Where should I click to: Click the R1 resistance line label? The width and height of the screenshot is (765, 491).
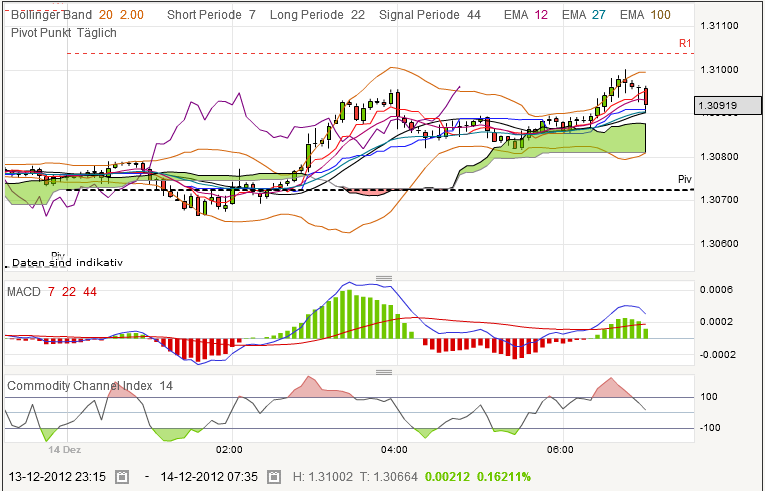[x=685, y=43]
